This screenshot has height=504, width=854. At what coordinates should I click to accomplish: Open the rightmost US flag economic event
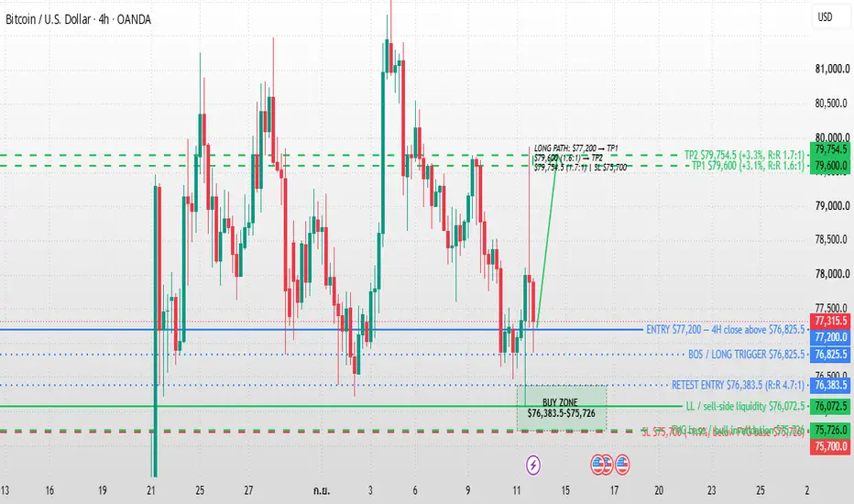[622, 465]
